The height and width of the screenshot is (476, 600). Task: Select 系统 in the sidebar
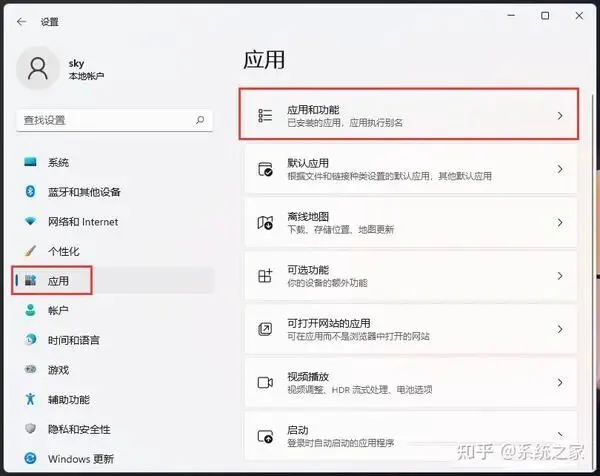pos(113,162)
